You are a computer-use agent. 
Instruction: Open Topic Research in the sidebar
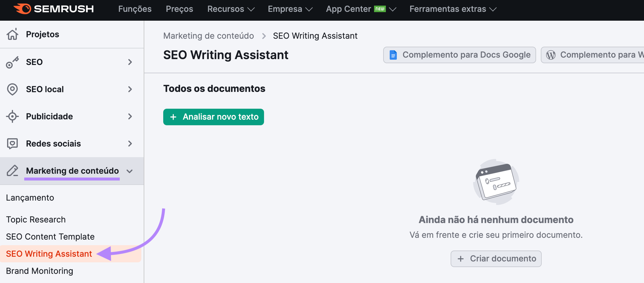[36, 220]
